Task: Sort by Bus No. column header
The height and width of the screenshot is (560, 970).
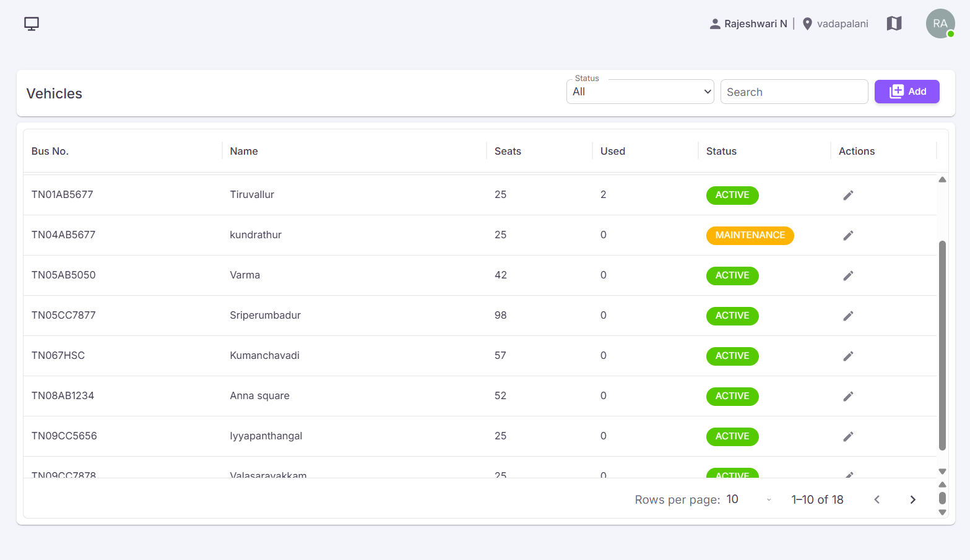Action: coord(50,151)
